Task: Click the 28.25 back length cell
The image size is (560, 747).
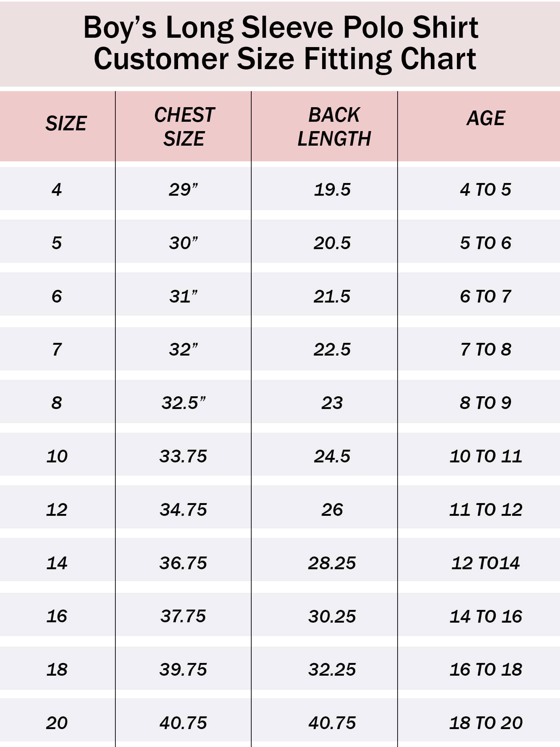Action: click(332, 563)
